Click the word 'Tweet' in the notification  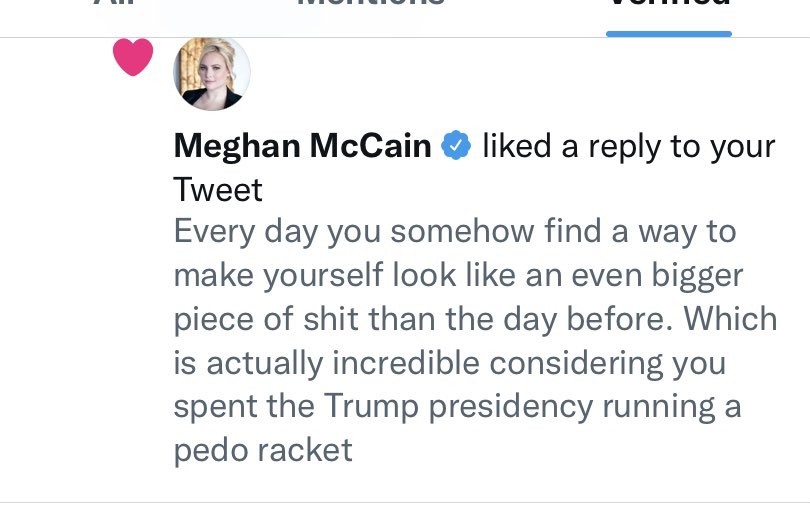tap(218, 189)
